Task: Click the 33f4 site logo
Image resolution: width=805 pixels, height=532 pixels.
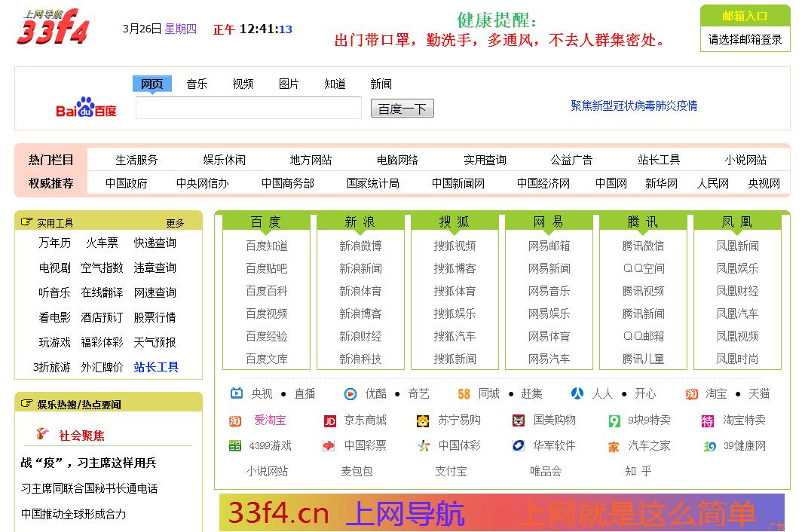Action: click(53, 28)
